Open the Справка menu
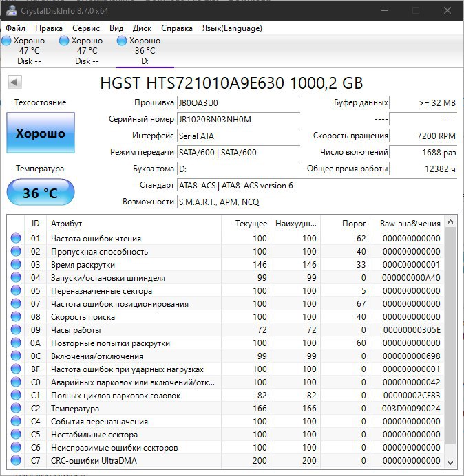Viewport: 464px width, 476px height. [176, 28]
